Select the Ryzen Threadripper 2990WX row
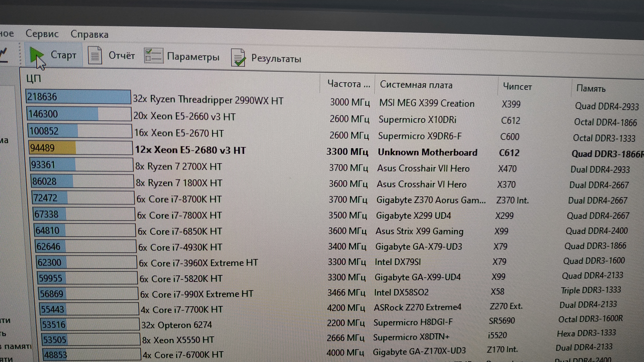Viewport: 644px width, 362px height. 208,100
